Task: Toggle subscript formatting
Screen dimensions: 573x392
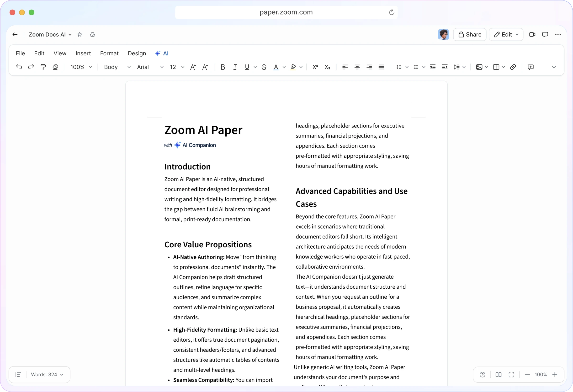Action: 327,67
